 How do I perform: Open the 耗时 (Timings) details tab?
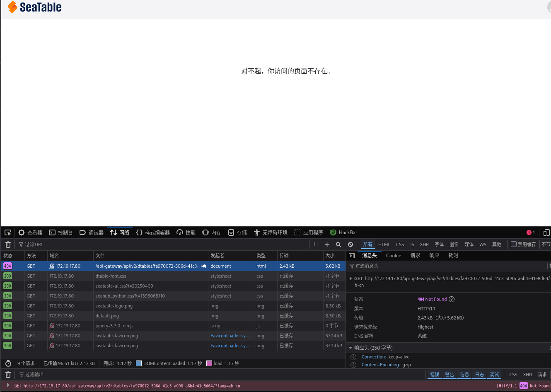[x=453, y=256]
